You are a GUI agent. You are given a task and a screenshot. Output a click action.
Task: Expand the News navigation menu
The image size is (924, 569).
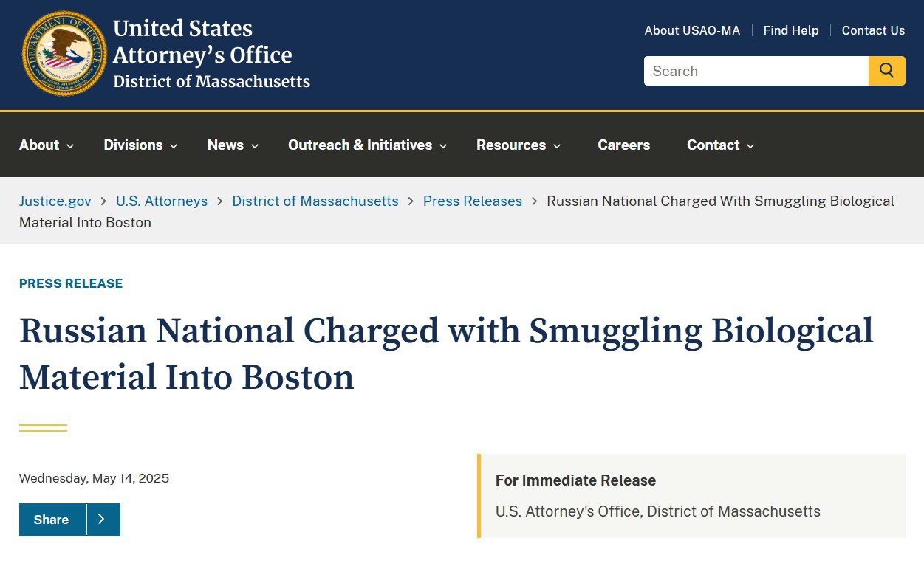click(x=233, y=145)
